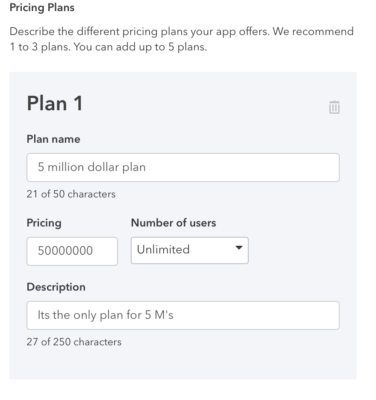Focus the Description input box

coord(183,315)
